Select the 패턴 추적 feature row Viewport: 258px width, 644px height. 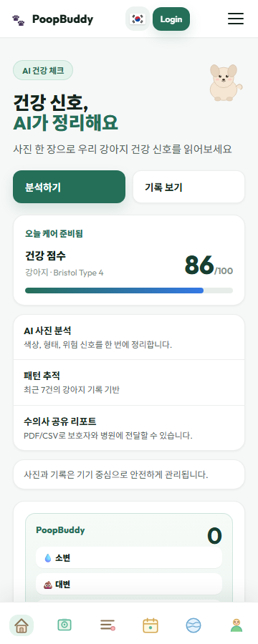[129, 382]
